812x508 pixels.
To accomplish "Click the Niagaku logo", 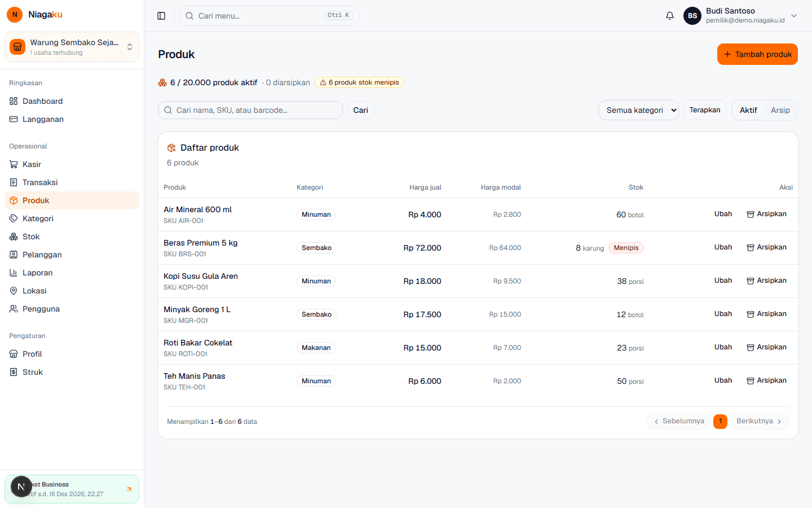I will (34, 15).
